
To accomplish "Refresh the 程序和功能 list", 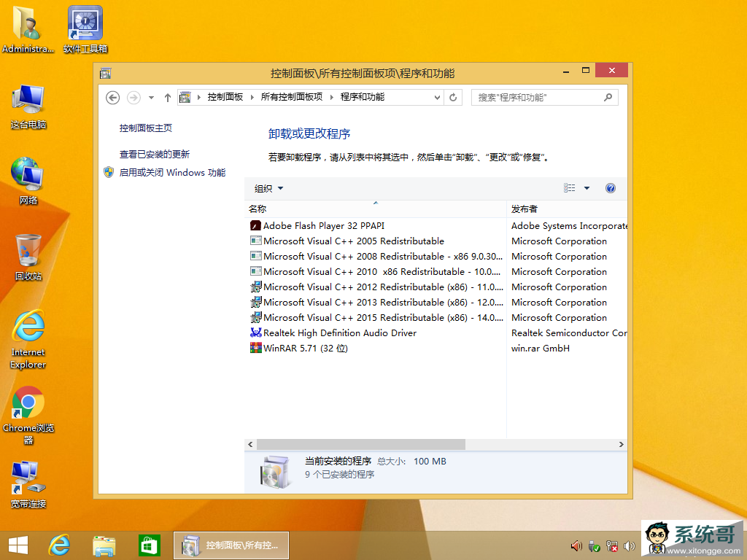I will pos(453,98).
